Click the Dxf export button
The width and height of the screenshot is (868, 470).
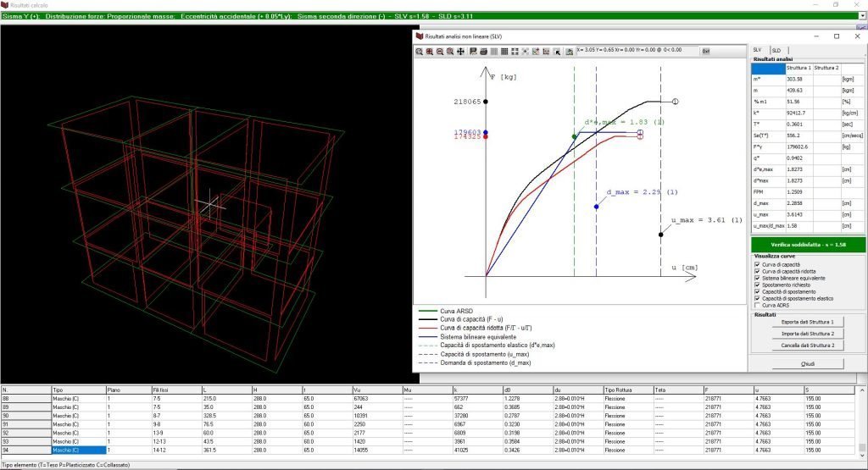click(x=705, y=52)
